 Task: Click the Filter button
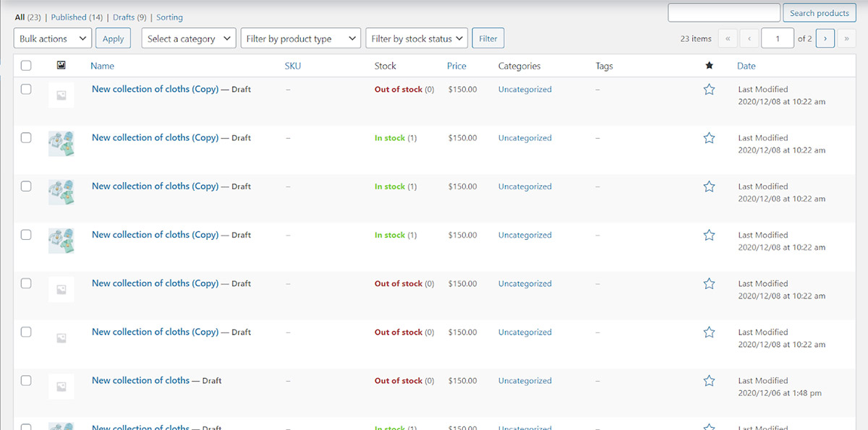point(488,38)
